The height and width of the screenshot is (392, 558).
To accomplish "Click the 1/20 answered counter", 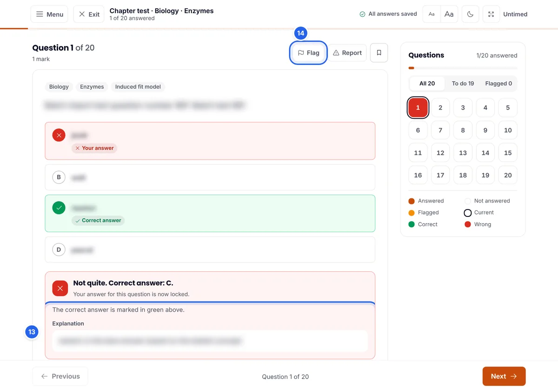I will point(497,56).
